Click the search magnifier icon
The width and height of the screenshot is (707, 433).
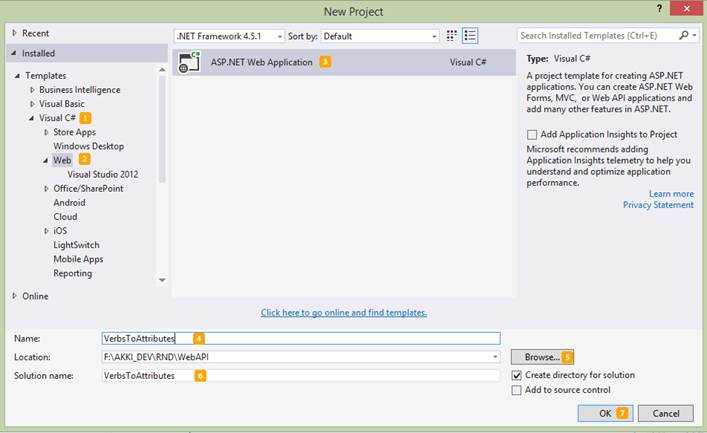coord(684,35)
